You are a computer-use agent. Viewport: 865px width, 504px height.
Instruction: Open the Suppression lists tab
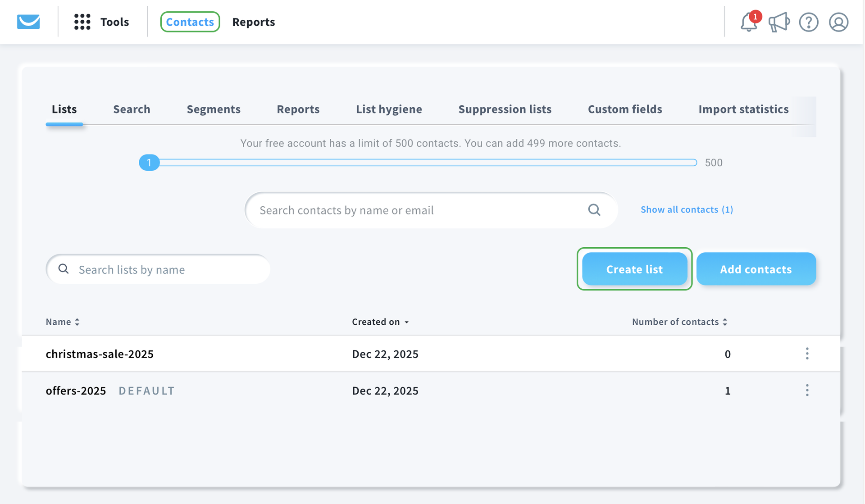(505, 109)
